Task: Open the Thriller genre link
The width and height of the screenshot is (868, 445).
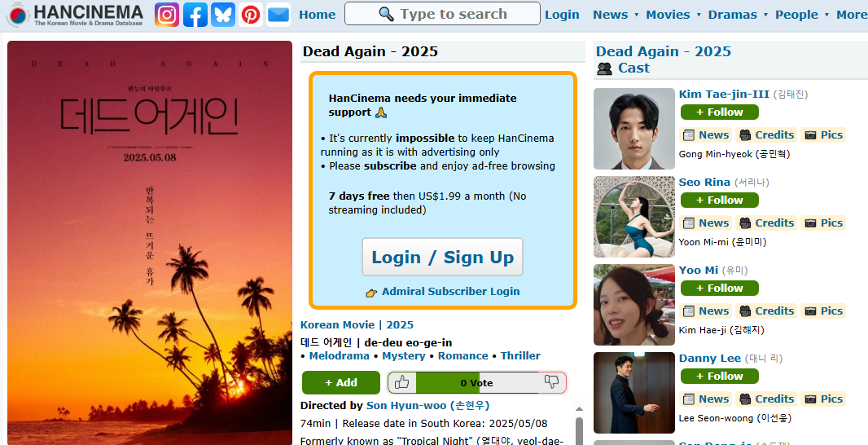Action: click(520, 356)
